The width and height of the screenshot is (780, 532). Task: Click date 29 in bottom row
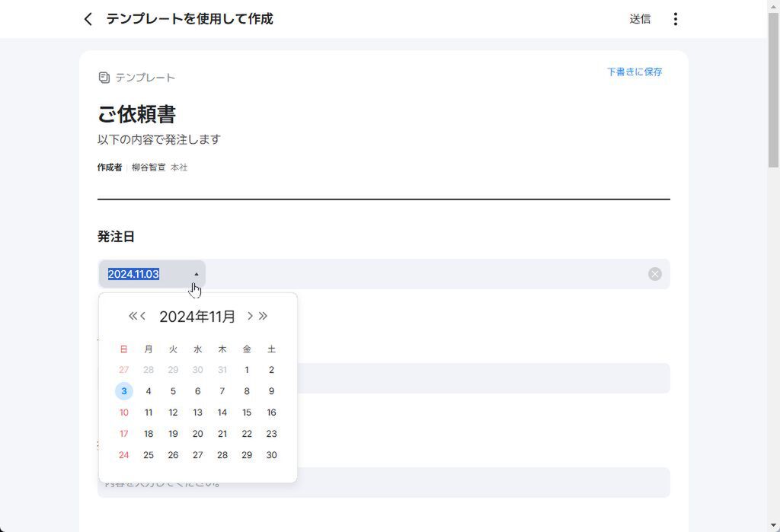click(247, 455)
